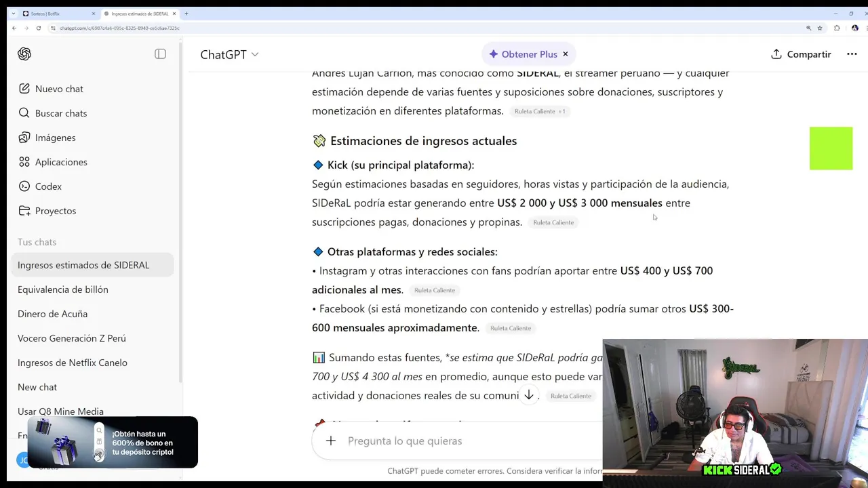Open chat Ingresos estimados de SIDERAL
Screen dimensions: 868x488
click(92, 265)
